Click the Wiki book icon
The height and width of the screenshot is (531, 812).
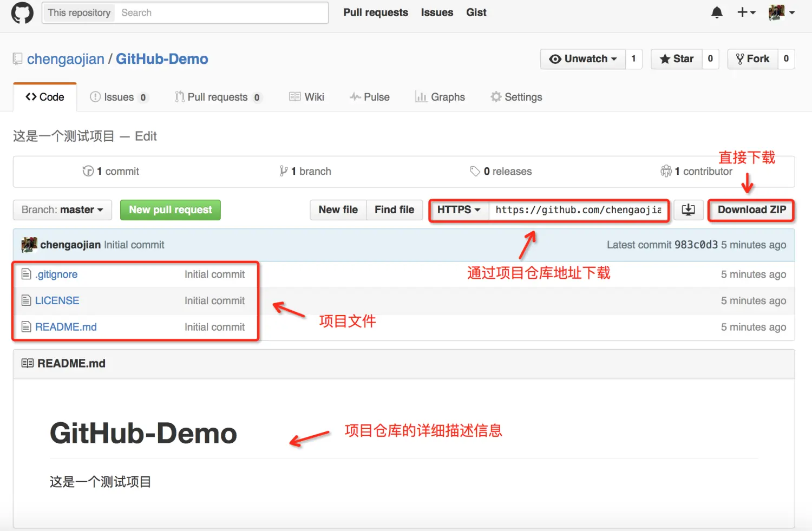click(x=295, y=97)
